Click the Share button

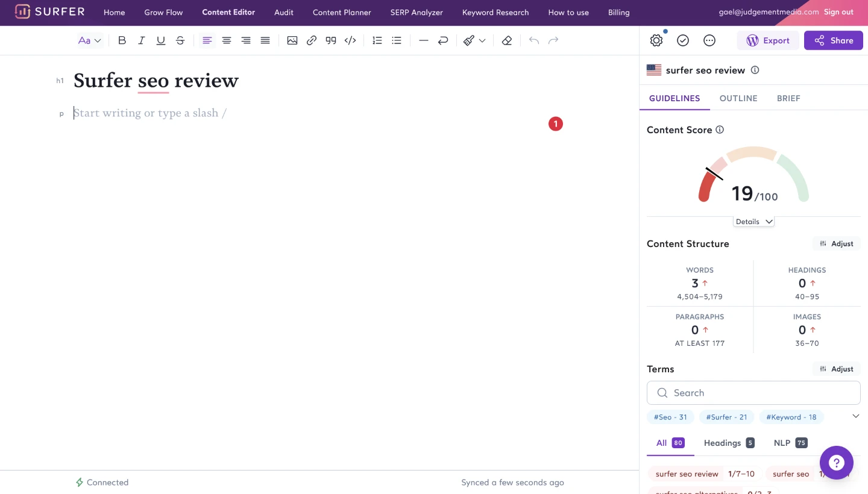pos(834,40)
